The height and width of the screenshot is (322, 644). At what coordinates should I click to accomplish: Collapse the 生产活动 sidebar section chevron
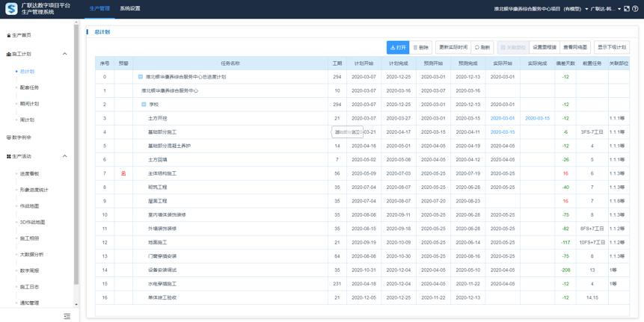point(64,156)
